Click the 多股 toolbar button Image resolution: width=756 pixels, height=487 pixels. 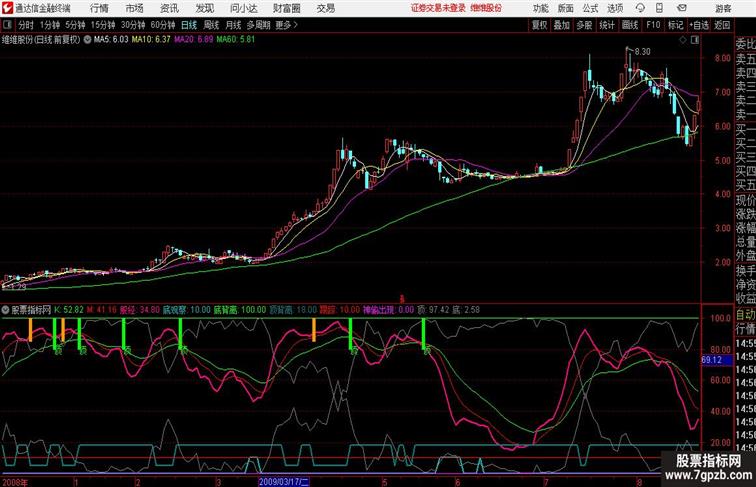[584, 25]
